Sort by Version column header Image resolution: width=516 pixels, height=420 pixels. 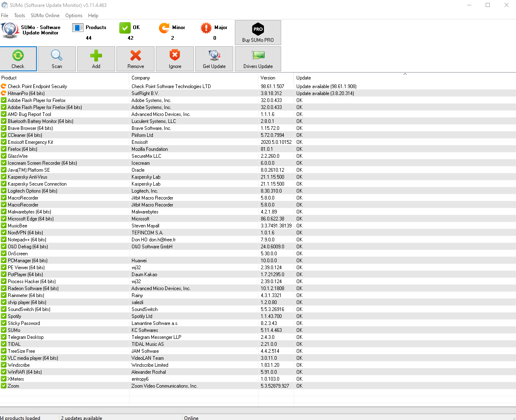[x=276, y=78]
